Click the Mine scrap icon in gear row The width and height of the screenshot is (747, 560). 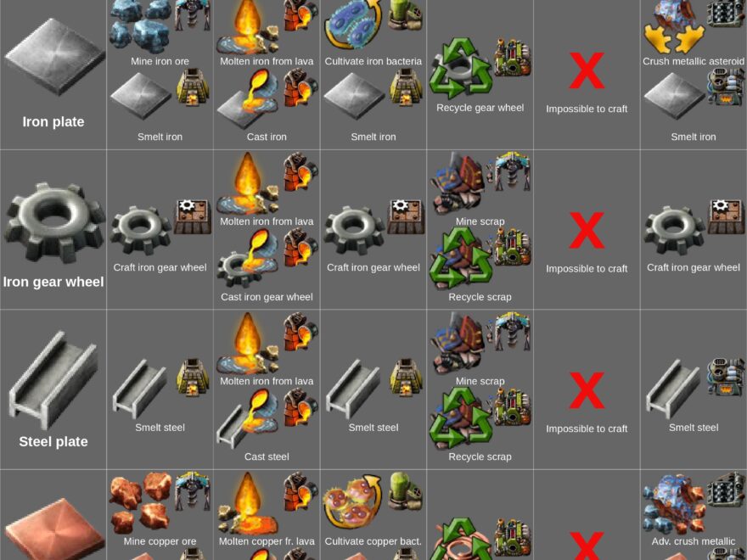coord(458,185)
